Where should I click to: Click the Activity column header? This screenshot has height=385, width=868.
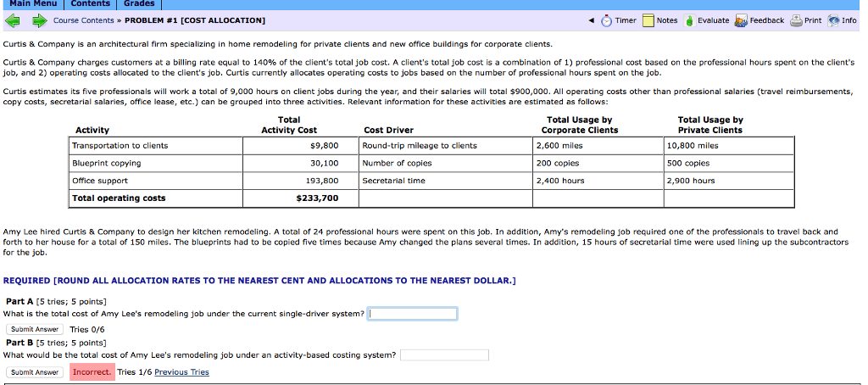92,131
